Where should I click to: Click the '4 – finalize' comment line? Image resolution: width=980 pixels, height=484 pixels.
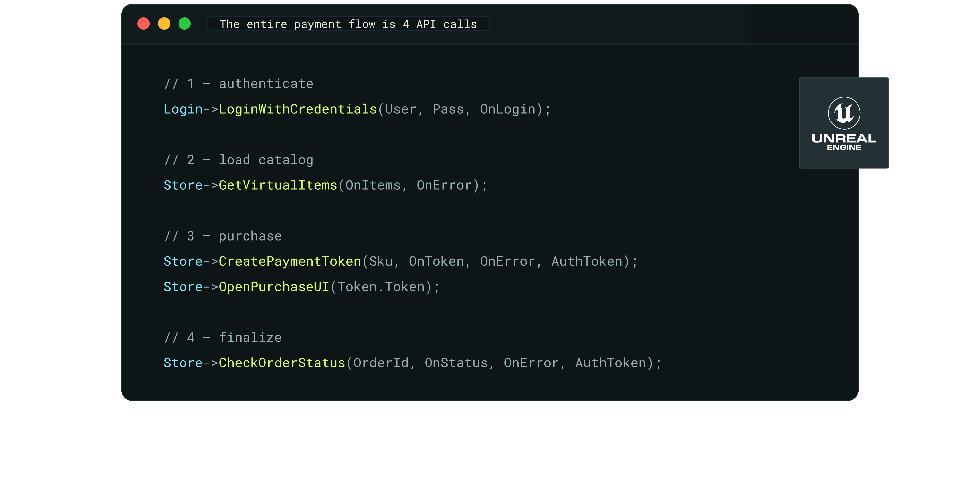pos(223,338)
